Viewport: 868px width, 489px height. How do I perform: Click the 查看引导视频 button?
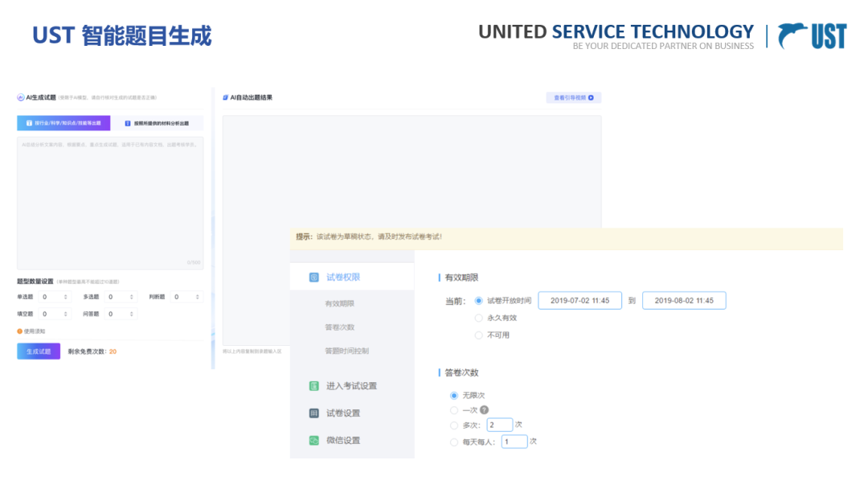(x=574, y=98)
